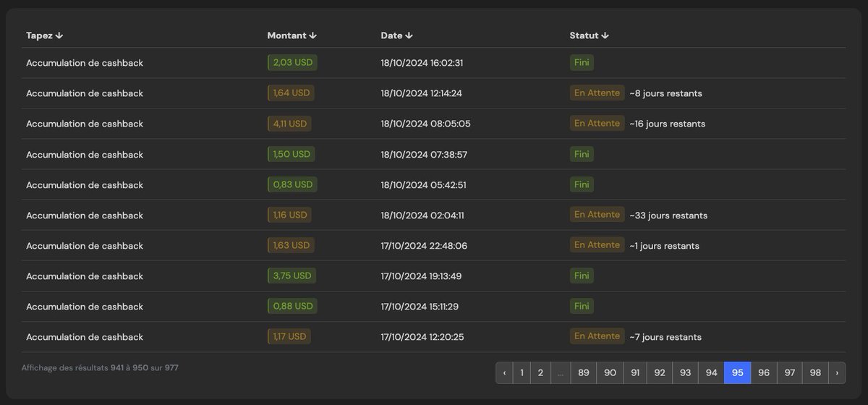Click Fini status of the 0,83 USD row

coord(582,184)
